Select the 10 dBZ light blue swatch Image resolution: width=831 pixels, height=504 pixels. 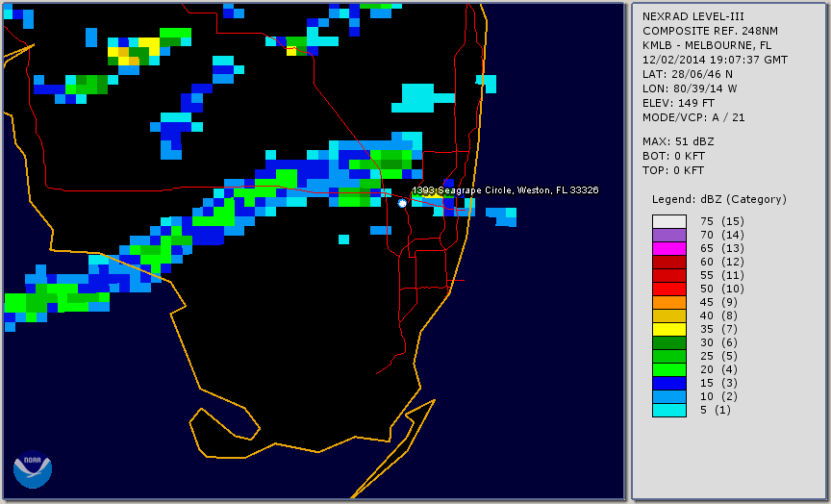(x=669, y=397)
